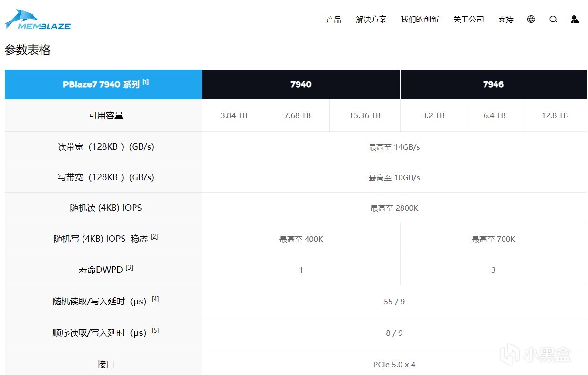The height and width of the screenshot is (375, 588).
Task: Select the 最高至 14GB/s value
Action: point(394,147)
